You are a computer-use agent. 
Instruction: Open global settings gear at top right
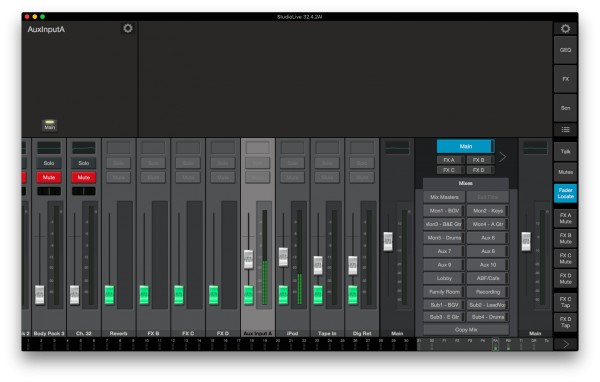coord(565,29)
